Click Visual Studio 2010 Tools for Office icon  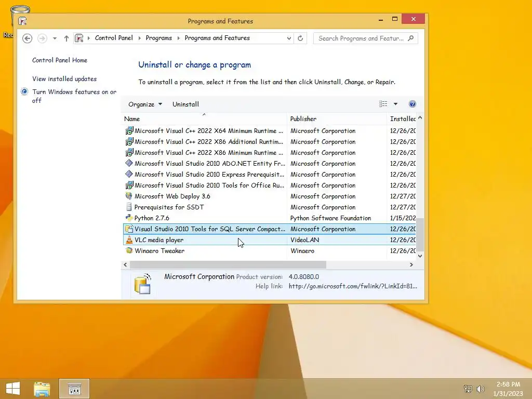tap(129, 185)
